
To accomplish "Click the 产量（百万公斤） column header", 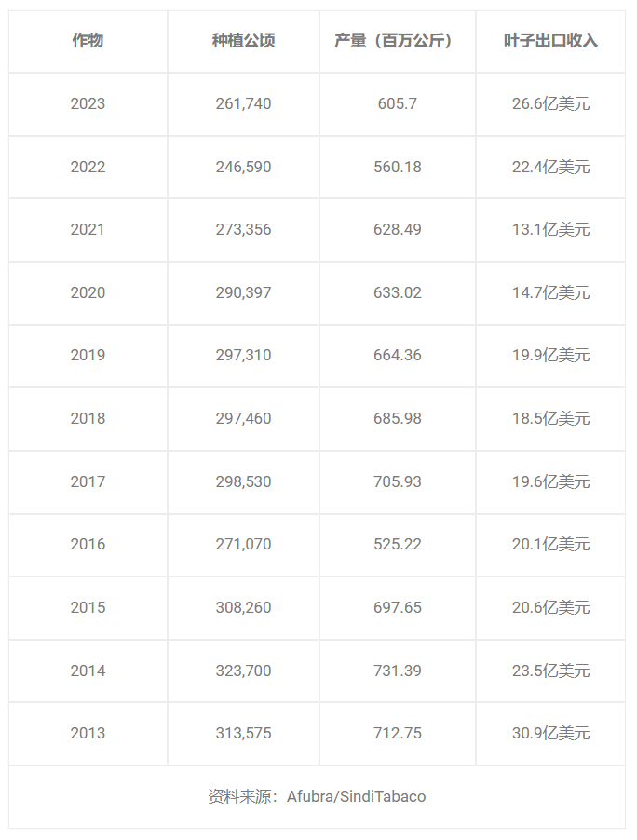I will pos(397,41).
